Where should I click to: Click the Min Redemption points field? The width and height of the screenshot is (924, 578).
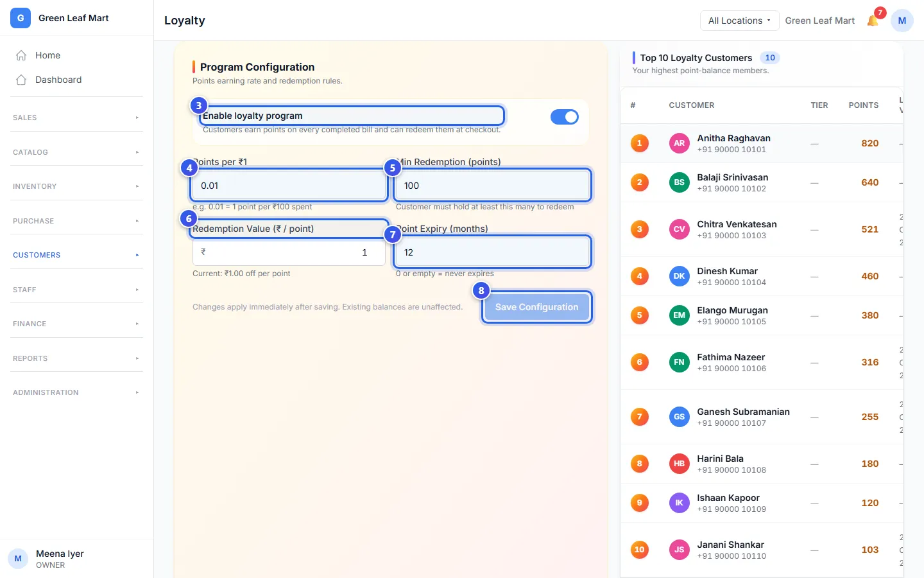click(x=492, y=186)
